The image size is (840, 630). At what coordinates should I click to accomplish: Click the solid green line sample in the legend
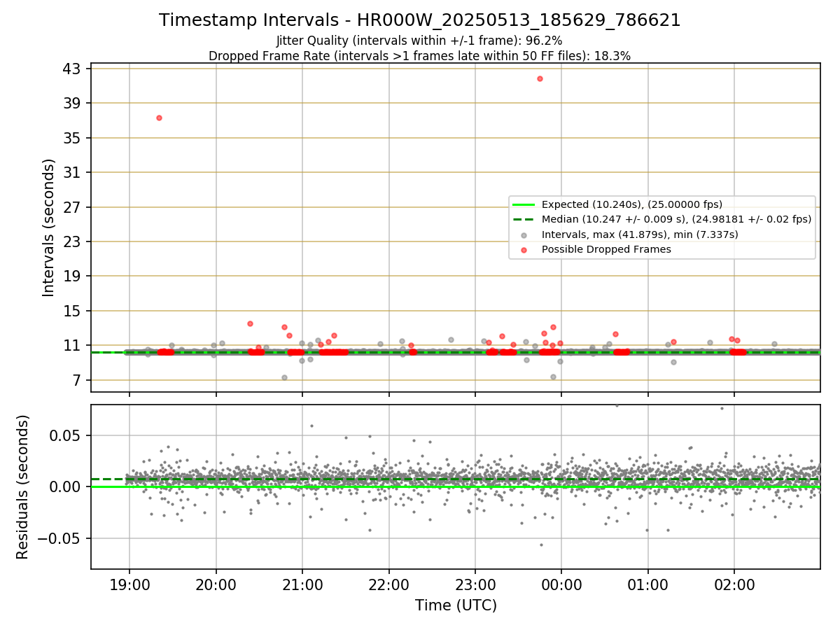point(524,204)
